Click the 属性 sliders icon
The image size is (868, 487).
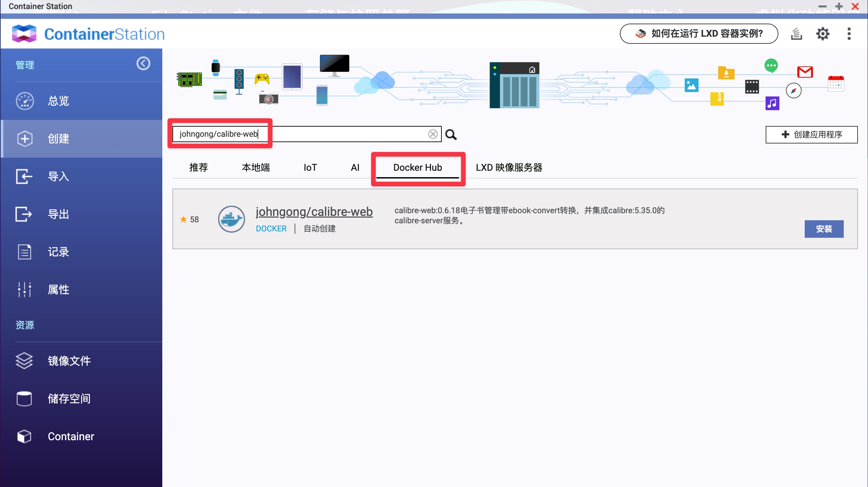(x=24, y=290)
